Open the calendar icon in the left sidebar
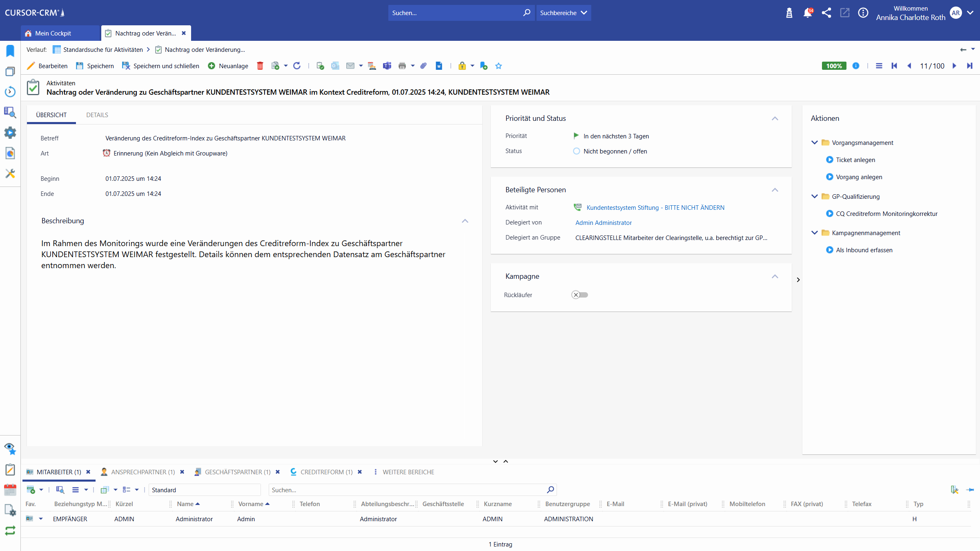The height and width of the screenshot is (551, 980). [x=10, y=489]
